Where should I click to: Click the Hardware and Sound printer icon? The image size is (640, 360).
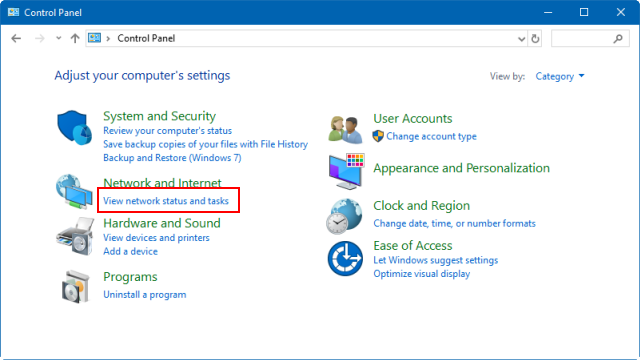[75, 236]
